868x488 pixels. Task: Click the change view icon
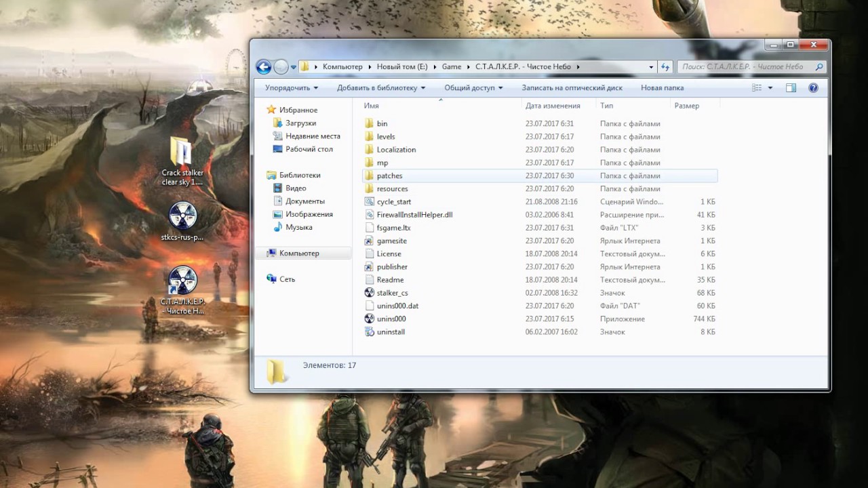coord(757,88)
